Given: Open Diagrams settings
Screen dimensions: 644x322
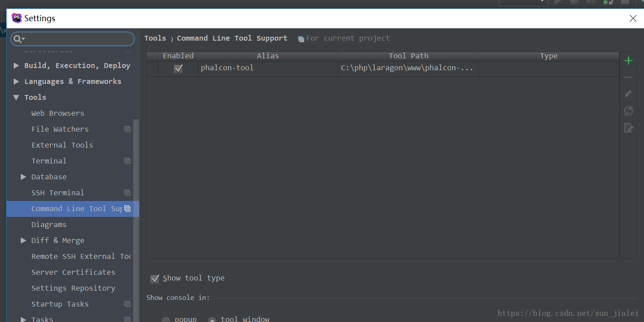Looking at the screenshot, I should coord(49,224).
